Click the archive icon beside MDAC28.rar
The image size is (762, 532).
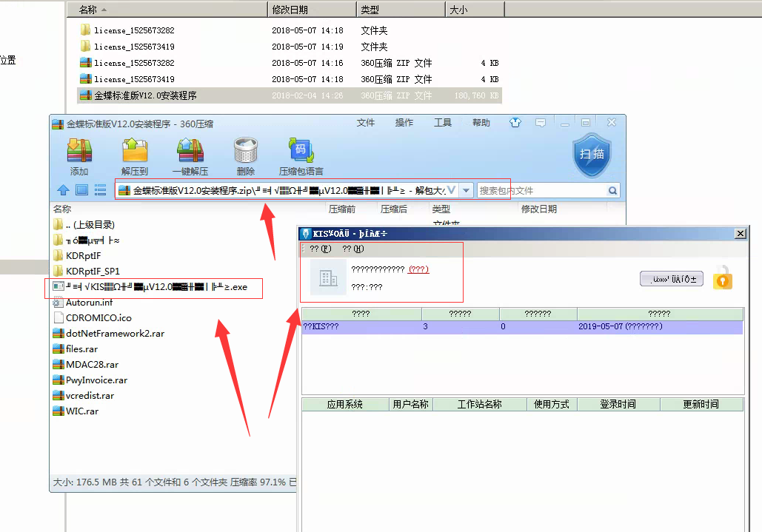[x=59, y=365]
